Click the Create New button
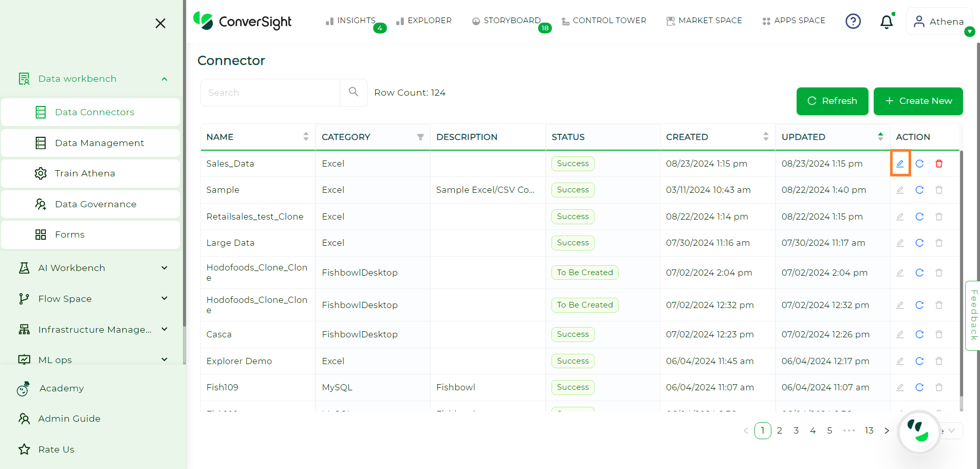980x469 pixels. click(918, 101)
